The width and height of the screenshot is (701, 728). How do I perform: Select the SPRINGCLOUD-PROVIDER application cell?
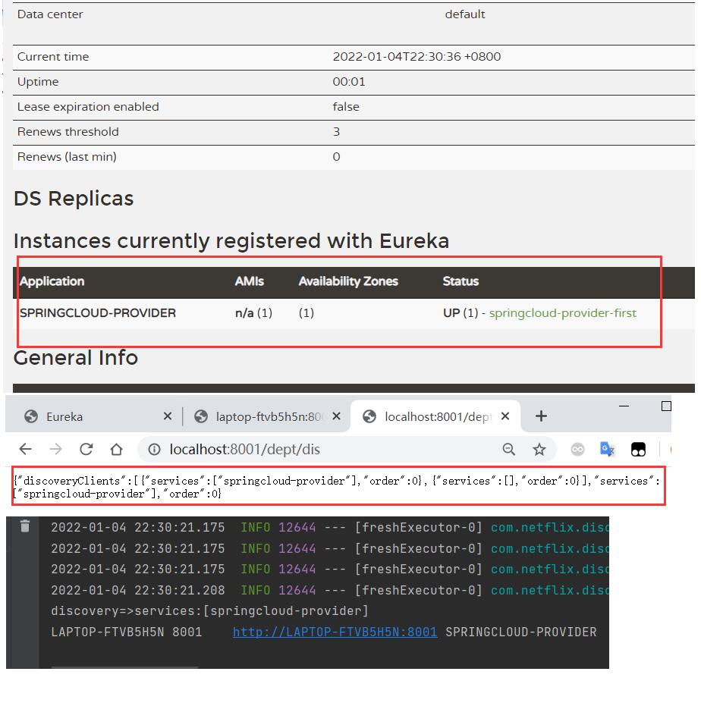(x=98, y=313)
